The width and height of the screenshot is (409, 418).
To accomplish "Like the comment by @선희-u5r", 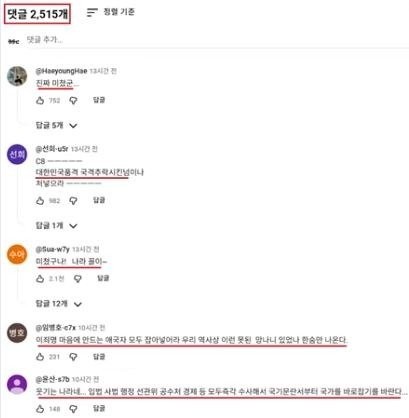I will (40, 201).
